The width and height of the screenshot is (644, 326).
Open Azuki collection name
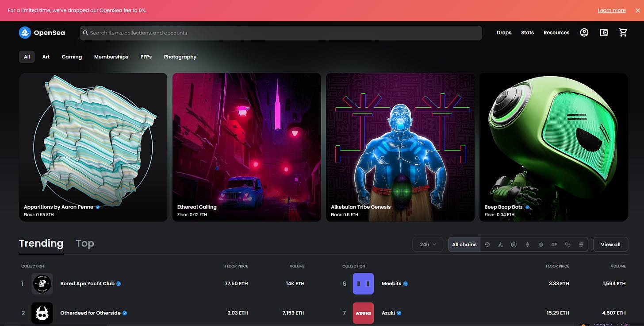(x=388, y=313)
